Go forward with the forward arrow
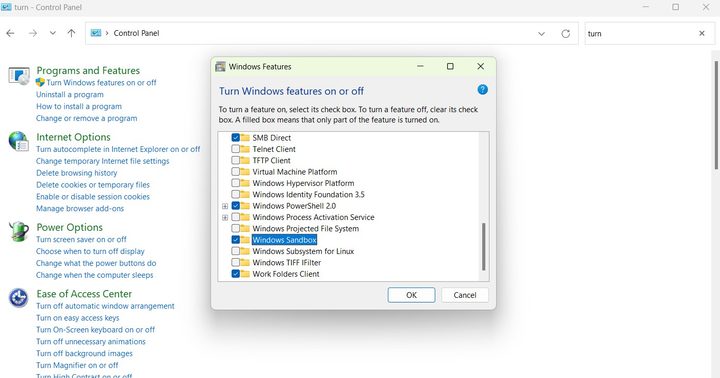Image resolution: width=720 pixels, height=378 pixels. (33, 33)
